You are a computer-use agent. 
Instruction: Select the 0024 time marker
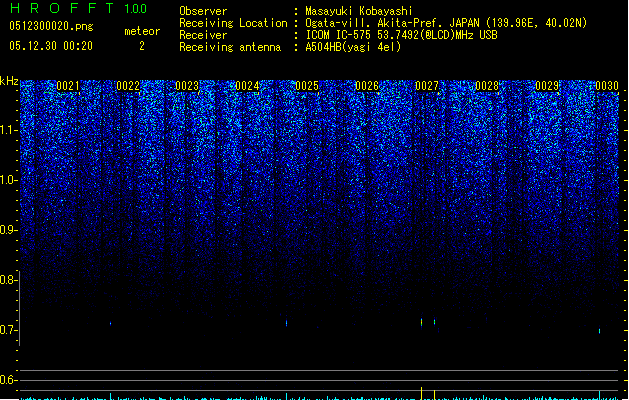248,86
